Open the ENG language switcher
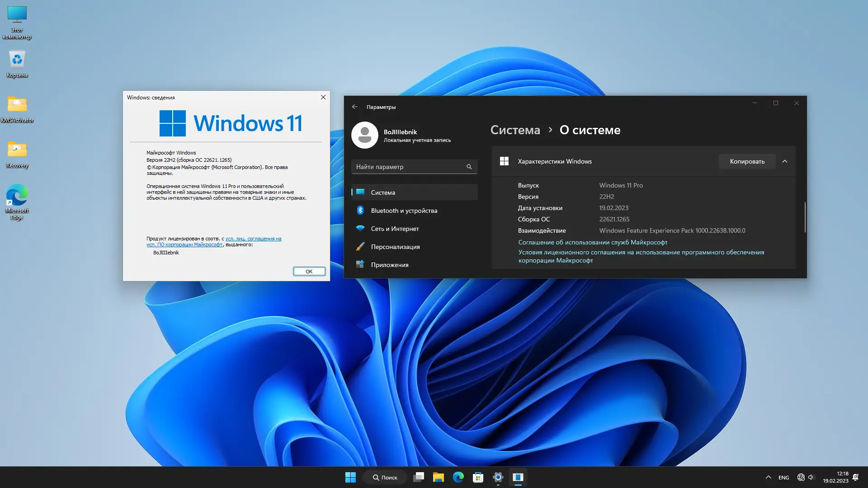The image size is (868, 488). (x=783, y=478)
